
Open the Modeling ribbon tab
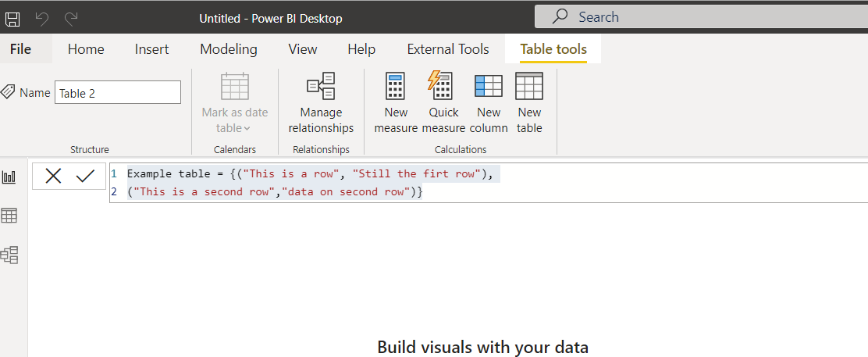pos(229,49)
